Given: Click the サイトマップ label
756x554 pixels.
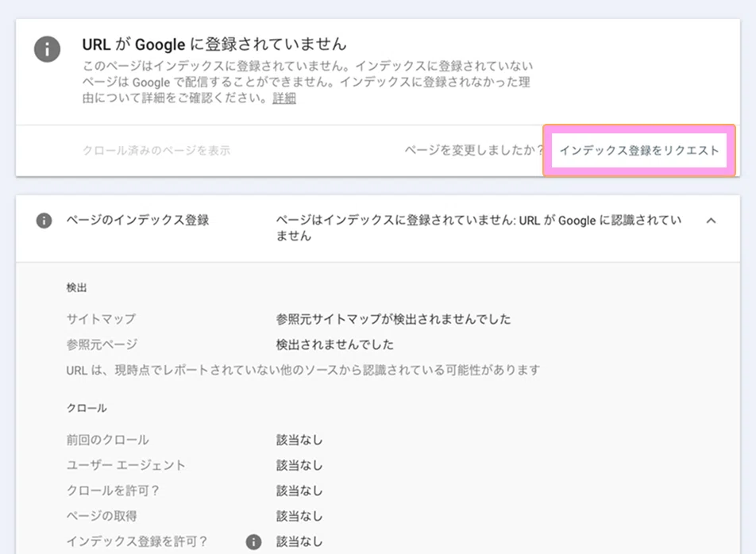Looking at the screenshot, I should [x=101, y=319].
